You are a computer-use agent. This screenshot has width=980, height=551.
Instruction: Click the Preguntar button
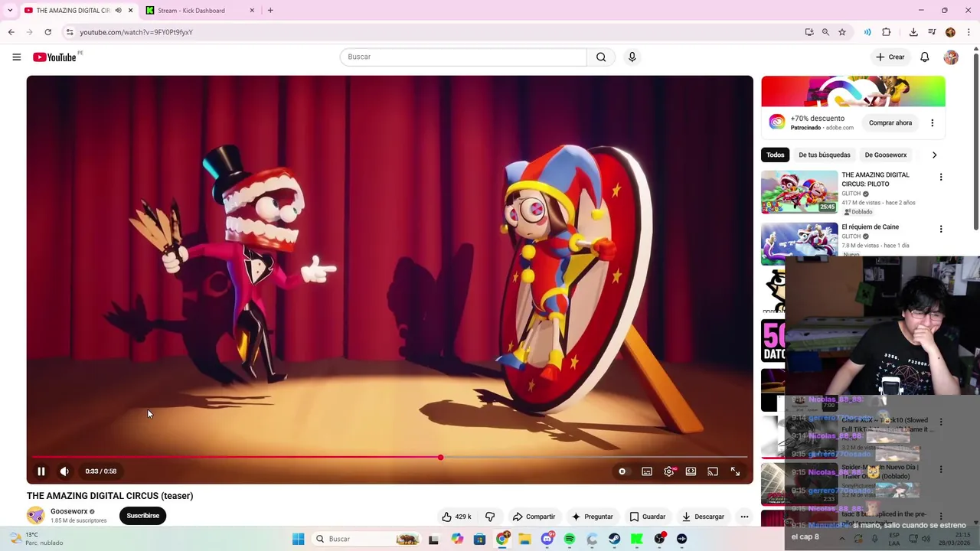click(592, 517)
